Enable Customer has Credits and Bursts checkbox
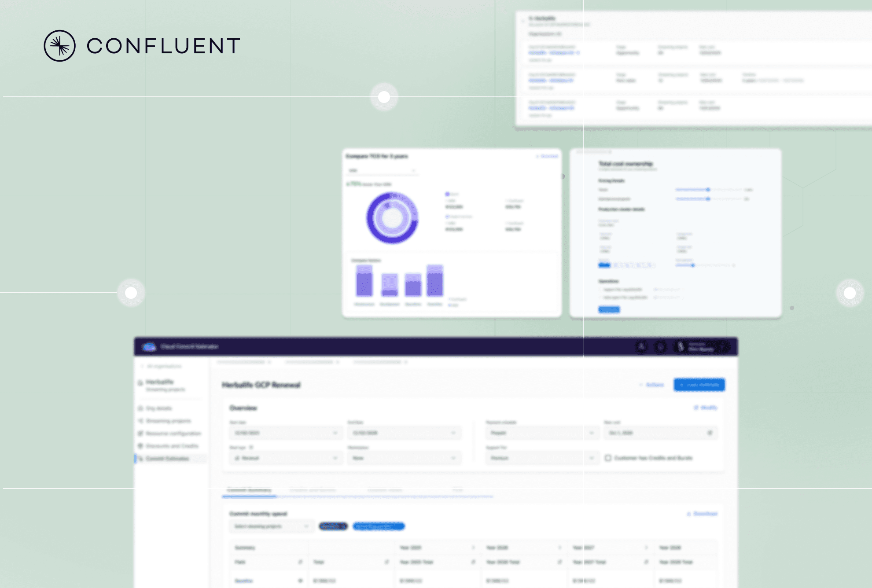872x588 pixels. 608,458
